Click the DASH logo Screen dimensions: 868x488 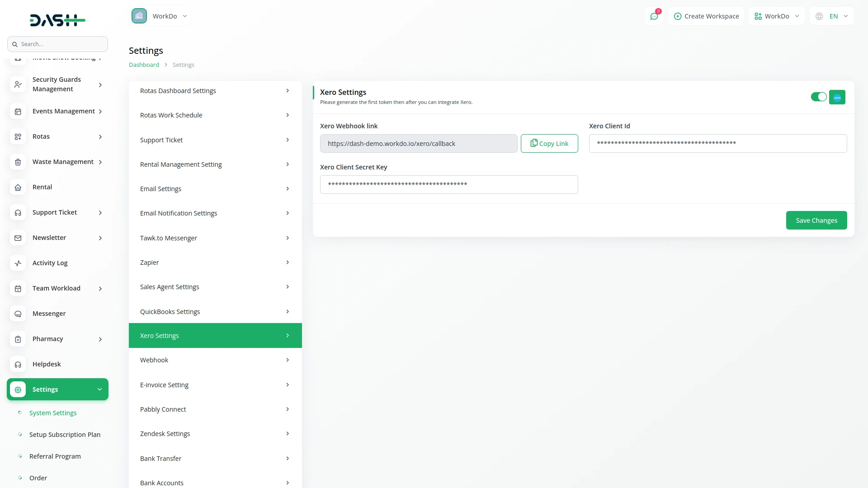coord(57,20)
